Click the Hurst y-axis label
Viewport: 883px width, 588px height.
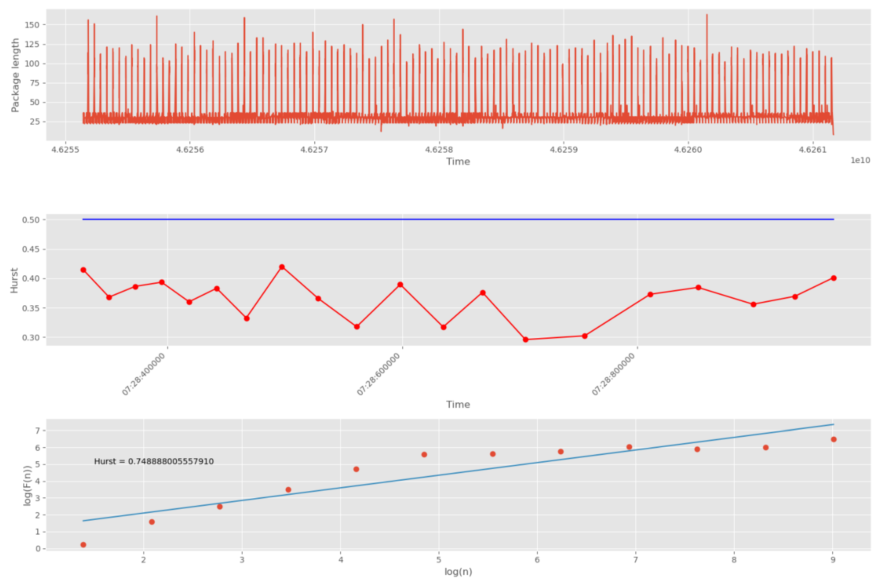[x=14, y=280]
